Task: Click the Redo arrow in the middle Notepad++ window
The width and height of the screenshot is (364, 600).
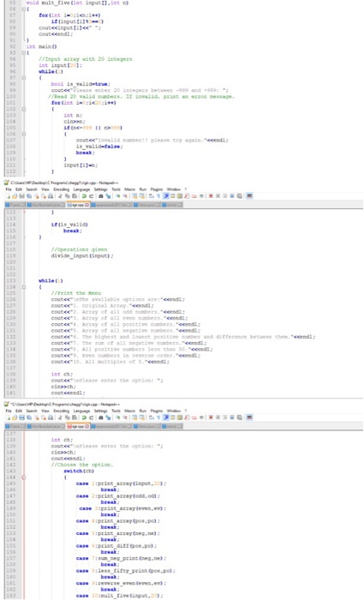Action: coord(92,196)
